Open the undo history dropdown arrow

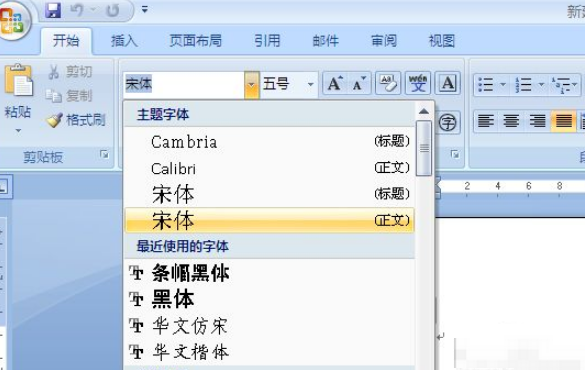[x=93, y=10]
